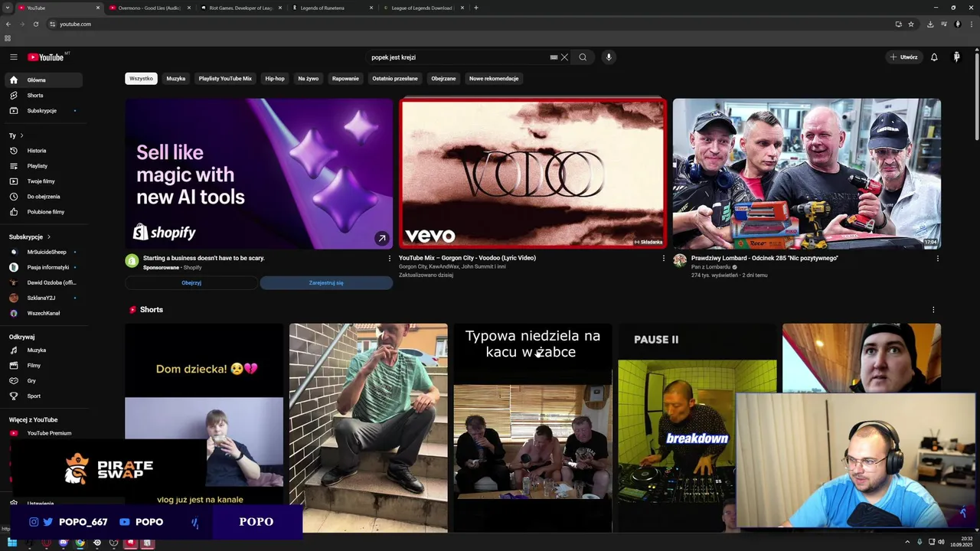Screen dimensions: 980x551
Task: Open the on-screen keyboard in search box
Action: 554,57
